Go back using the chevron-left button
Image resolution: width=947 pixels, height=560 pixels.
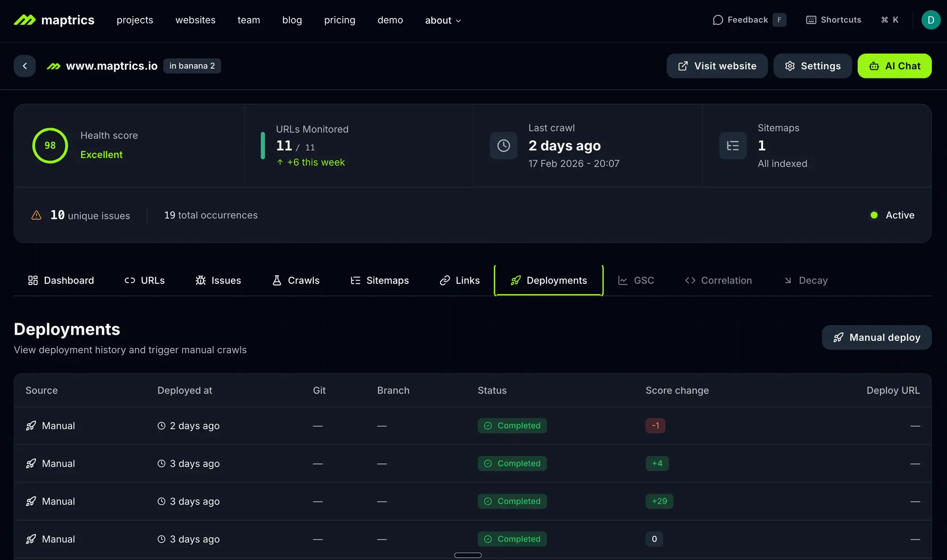pos(25,66)
